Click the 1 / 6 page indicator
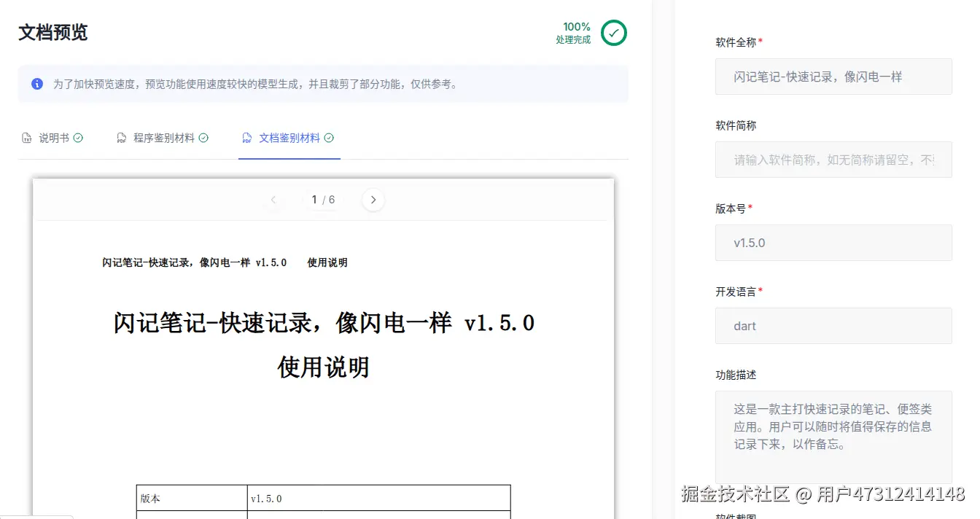This screenshot has height=519, width=980. 323,199
